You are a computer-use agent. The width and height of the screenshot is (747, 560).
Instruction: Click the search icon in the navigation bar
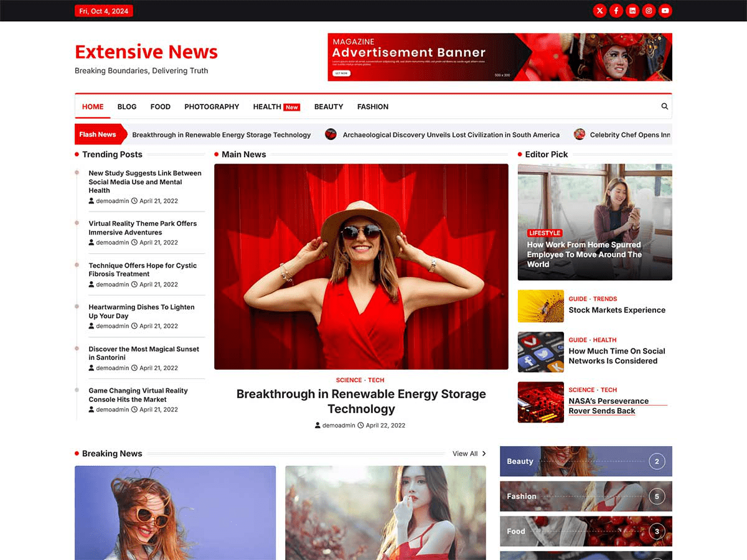[x=664, y=106]
